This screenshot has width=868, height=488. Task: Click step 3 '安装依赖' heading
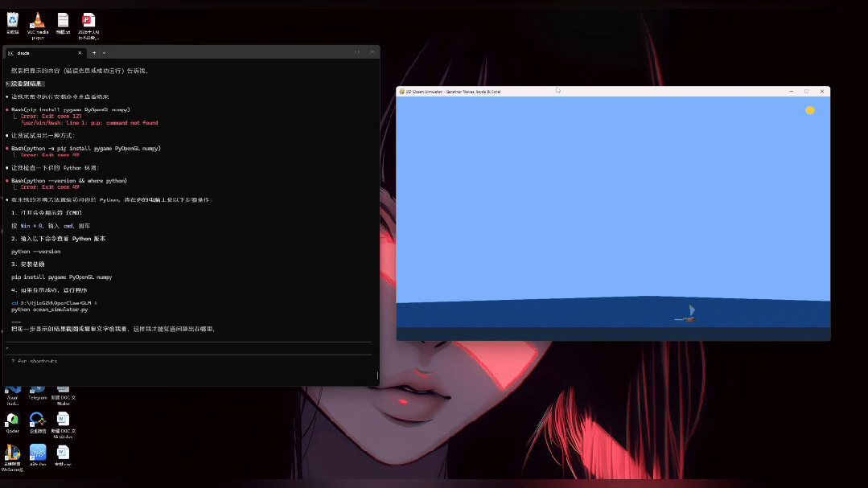pos(27,264)
